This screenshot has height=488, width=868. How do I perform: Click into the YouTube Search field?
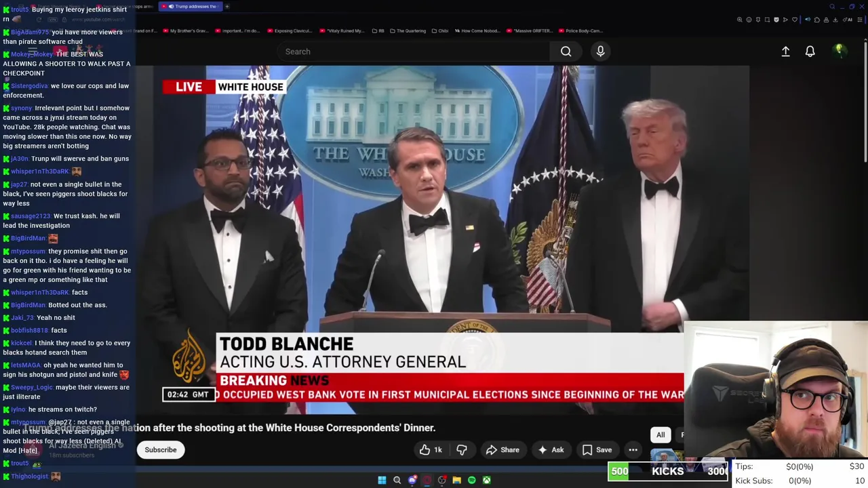point(414,52)
